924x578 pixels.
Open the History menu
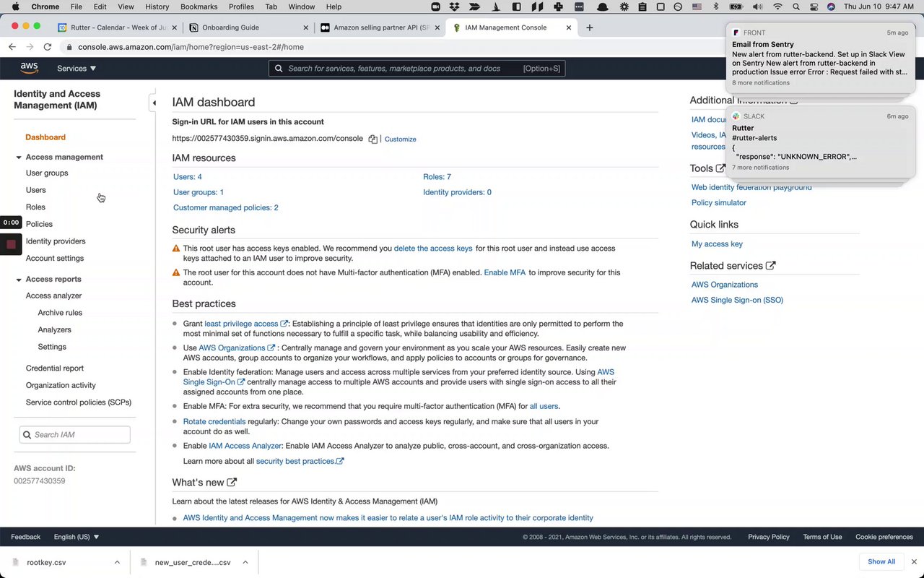pyautogui.click(x=157, y=7)
